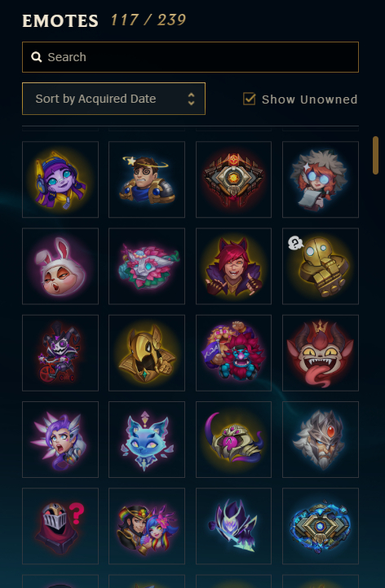This screenshot has width=385, height=588.
Task: Choose the dizzy Garen emote with halo
Action: tap(147, 179)
